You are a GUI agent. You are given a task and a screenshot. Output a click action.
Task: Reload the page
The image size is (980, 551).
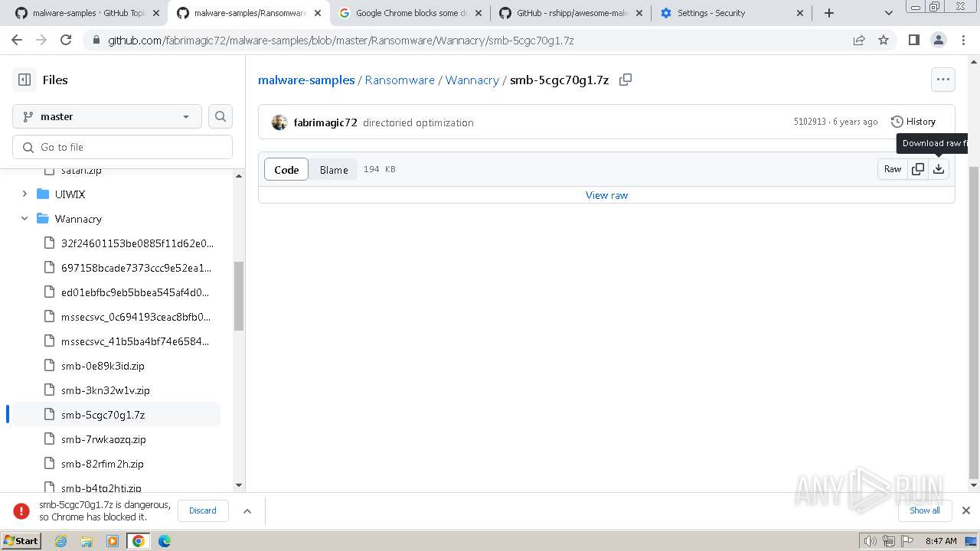[x=66, y=40]
